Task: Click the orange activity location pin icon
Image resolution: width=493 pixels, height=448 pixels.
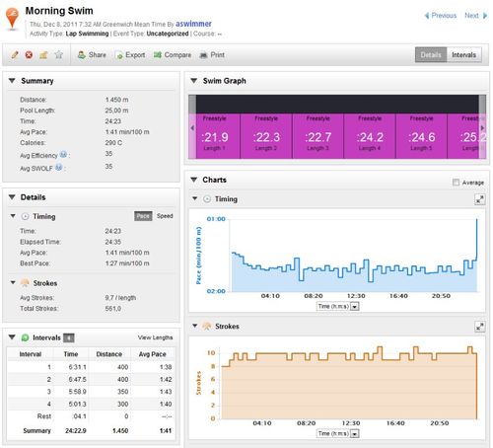Action: [12, 19]
